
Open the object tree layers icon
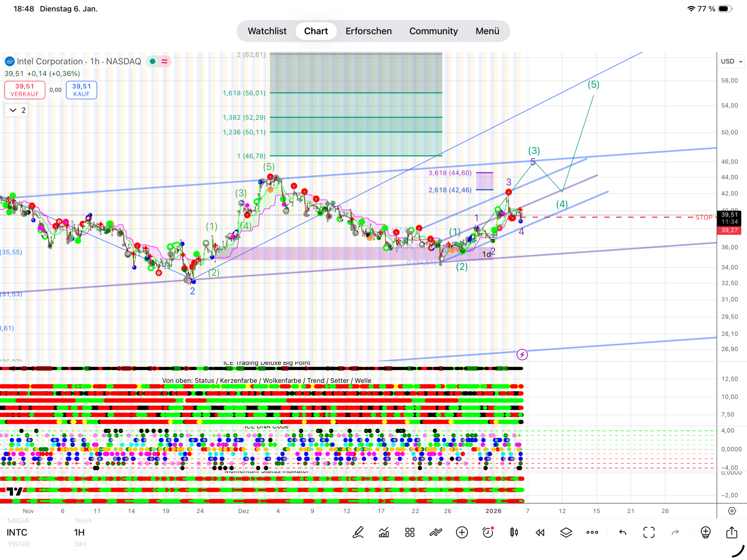(x=566, y=533)
